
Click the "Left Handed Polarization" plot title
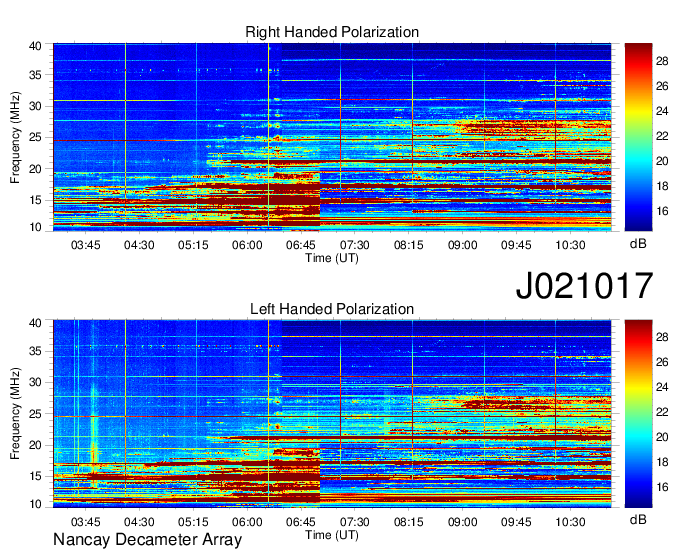click(332, 309)
